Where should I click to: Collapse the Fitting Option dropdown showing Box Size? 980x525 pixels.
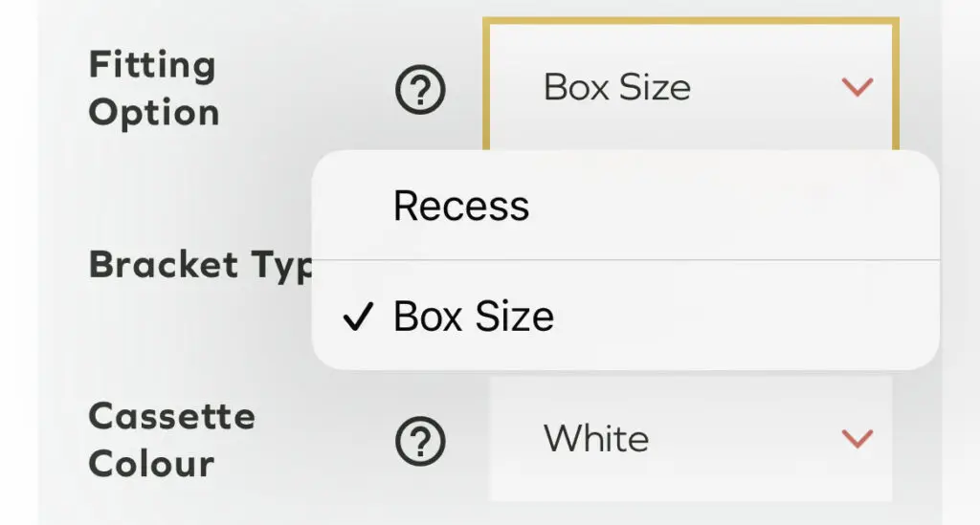690,86
